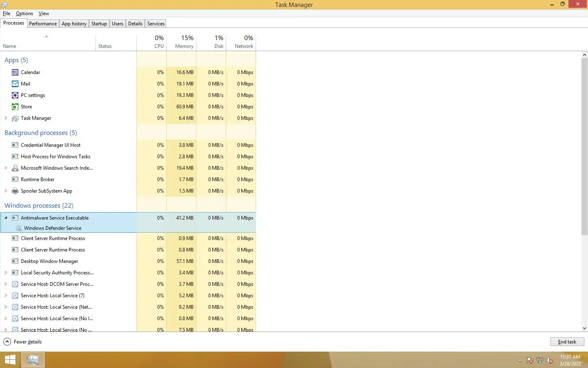The height and width of the screenshot is (368, 588).
Task: Expand Service Host: Local Service (7) row
Action: point(6,296)
